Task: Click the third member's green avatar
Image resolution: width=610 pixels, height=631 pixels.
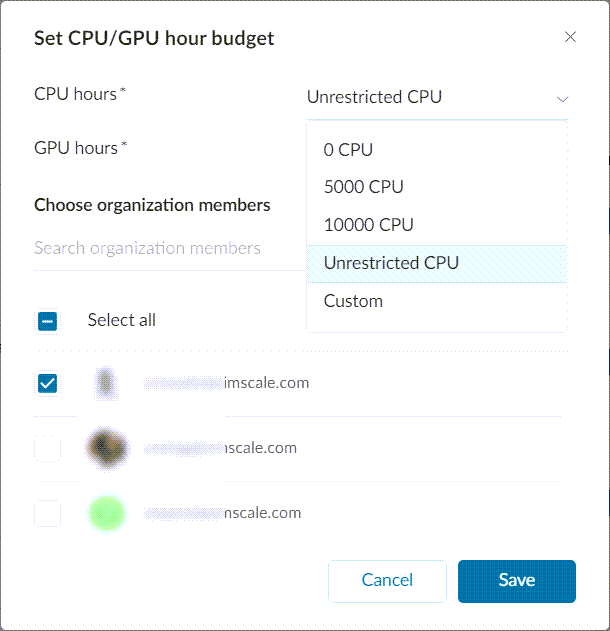Action: coord(107,514)
